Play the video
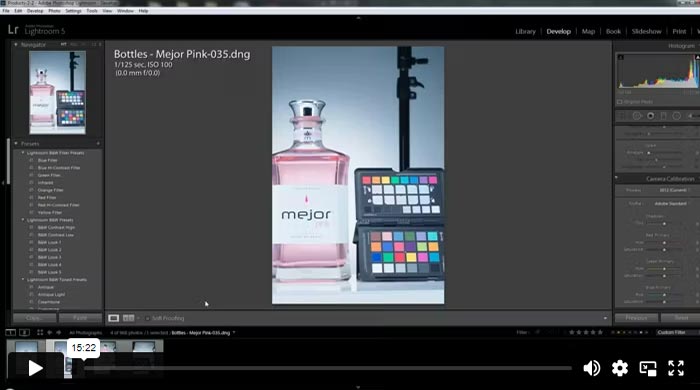This screenshot has width=700, height=390. [35, 368]
